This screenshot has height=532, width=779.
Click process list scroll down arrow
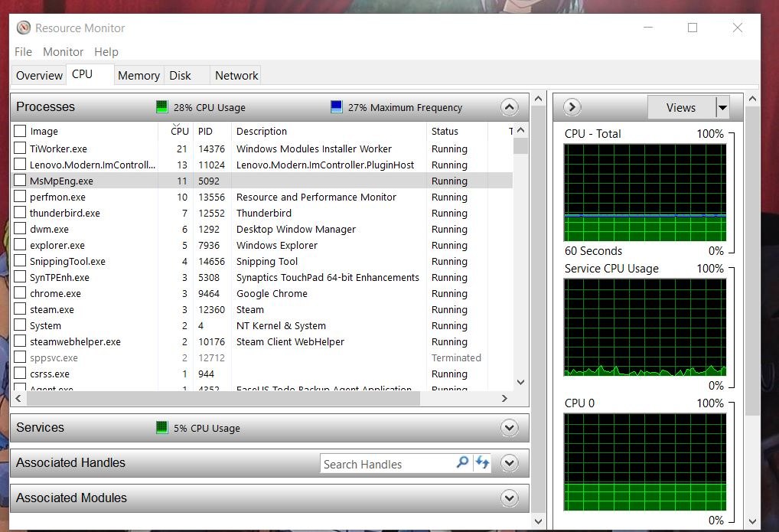[520, 382]
